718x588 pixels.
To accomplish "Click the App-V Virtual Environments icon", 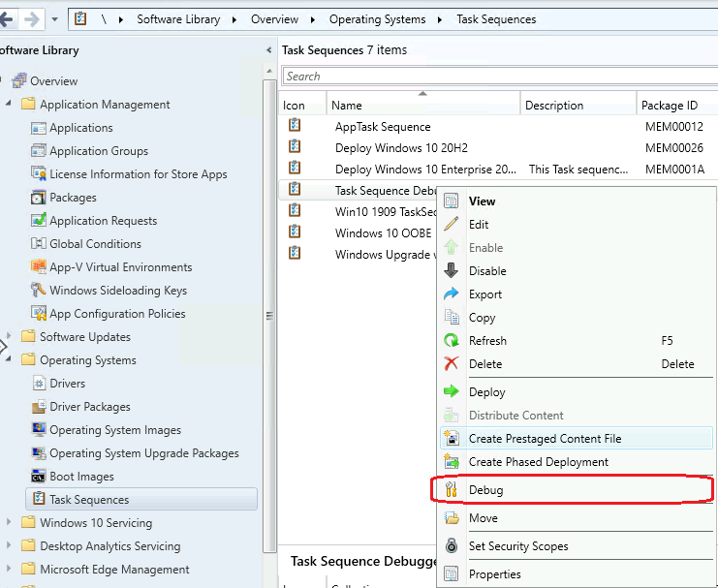I will [39, 266].
